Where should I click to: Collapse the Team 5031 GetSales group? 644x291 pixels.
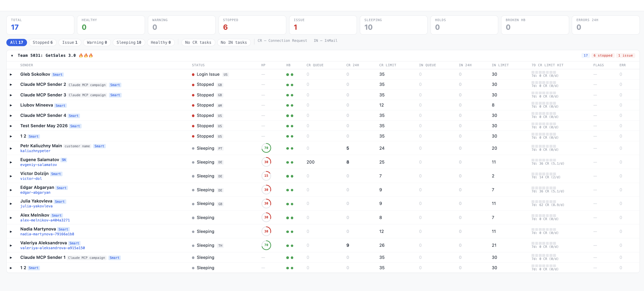[12, 55]
